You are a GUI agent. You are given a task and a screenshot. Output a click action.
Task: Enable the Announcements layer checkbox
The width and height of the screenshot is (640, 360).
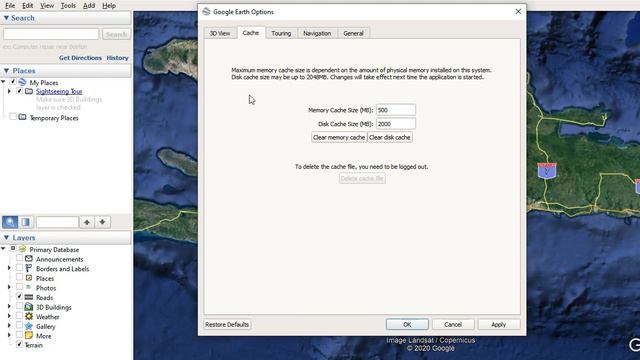tap(19, 258)
